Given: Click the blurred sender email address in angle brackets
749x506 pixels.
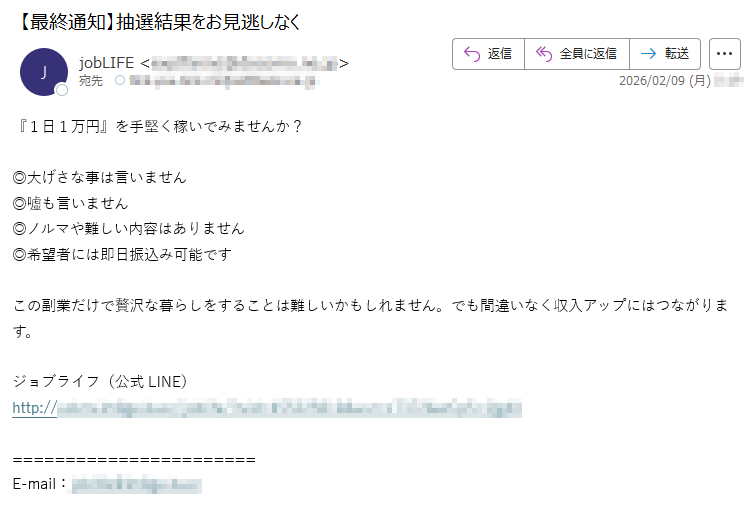Looking at the screenshot, I should point(245,63).
